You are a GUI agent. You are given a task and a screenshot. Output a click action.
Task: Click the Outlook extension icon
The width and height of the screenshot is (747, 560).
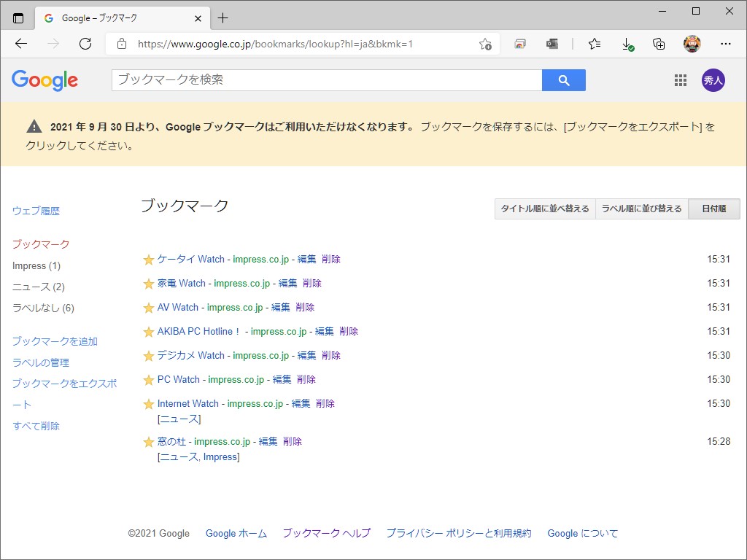coord(552,44)
